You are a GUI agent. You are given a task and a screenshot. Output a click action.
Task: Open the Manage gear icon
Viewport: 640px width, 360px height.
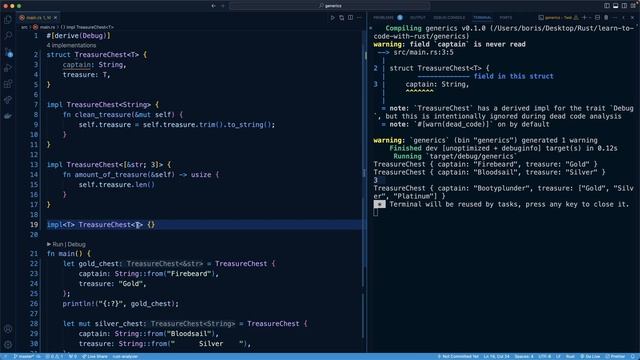(8, 344)
